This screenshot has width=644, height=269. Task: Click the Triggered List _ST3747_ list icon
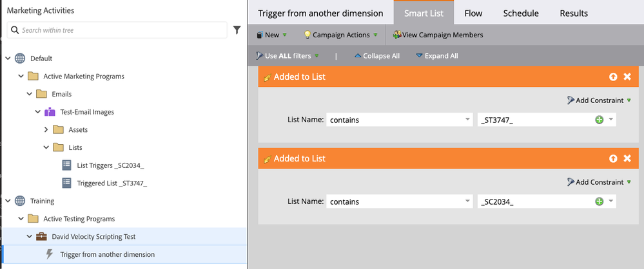[66, 183]
